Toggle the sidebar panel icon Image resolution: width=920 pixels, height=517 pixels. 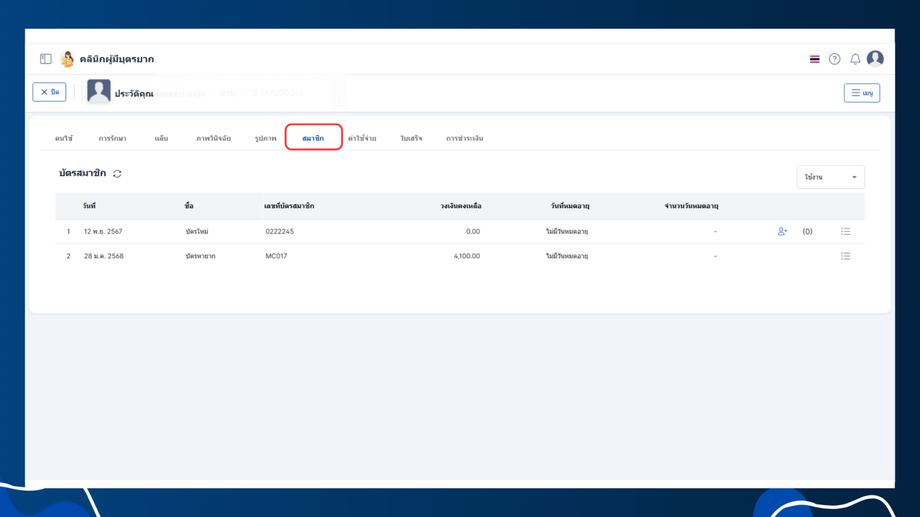(x=46, y=59)
